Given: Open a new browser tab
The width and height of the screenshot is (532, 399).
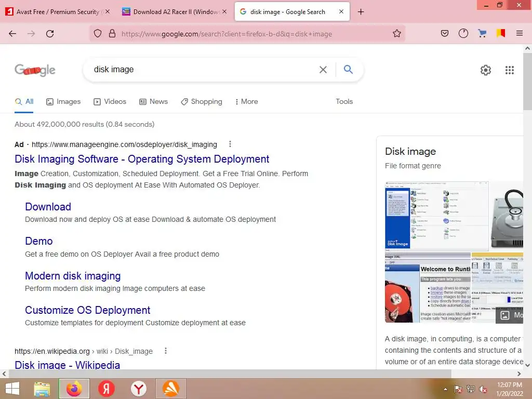Looking at the screenshot, I should (361, 12).
